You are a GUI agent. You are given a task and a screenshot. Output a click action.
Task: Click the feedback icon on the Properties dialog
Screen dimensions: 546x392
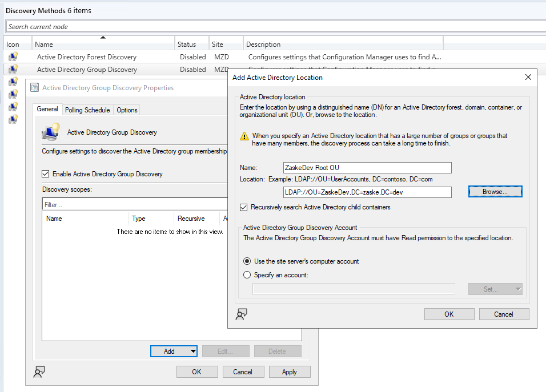point(39,371)
